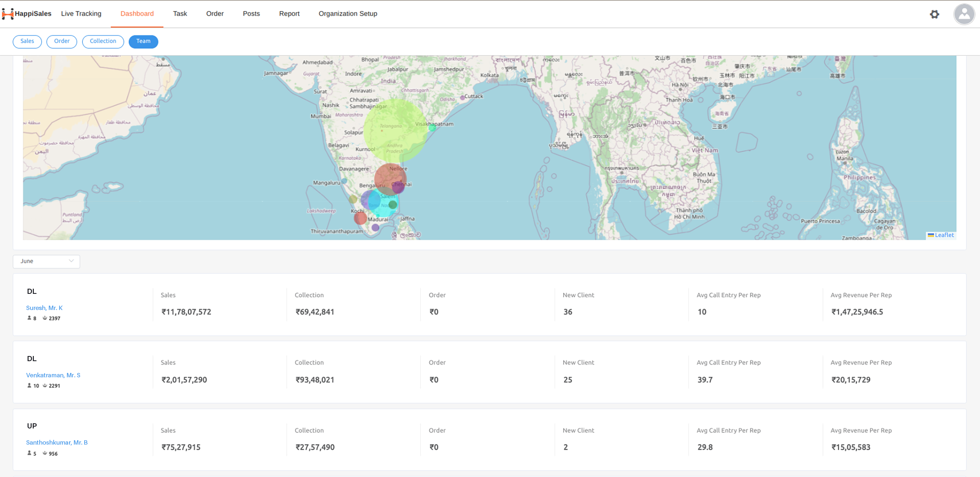Open the Posts menu

click(251, 14)
